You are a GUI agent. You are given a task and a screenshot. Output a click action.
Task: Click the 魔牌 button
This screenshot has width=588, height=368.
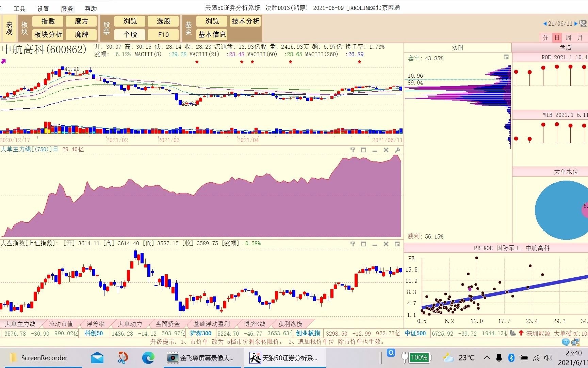tap(81, 34)
